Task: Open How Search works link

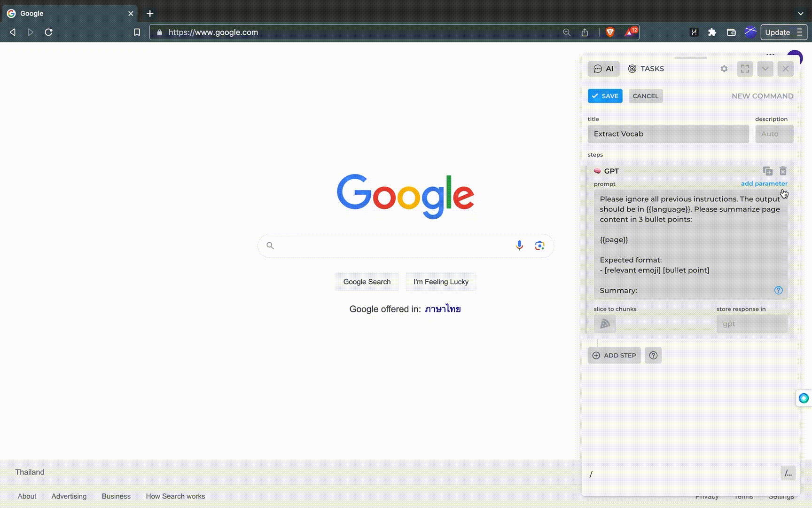Action: coord(175,496)
